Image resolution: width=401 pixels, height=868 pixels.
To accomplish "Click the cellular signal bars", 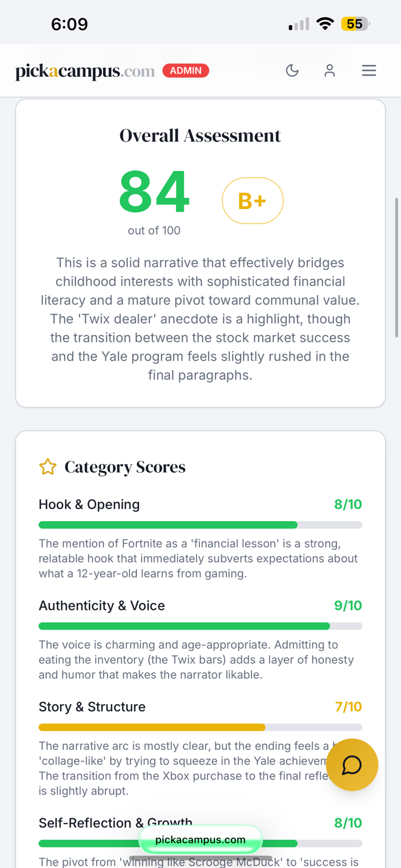I will pos(298,25).
